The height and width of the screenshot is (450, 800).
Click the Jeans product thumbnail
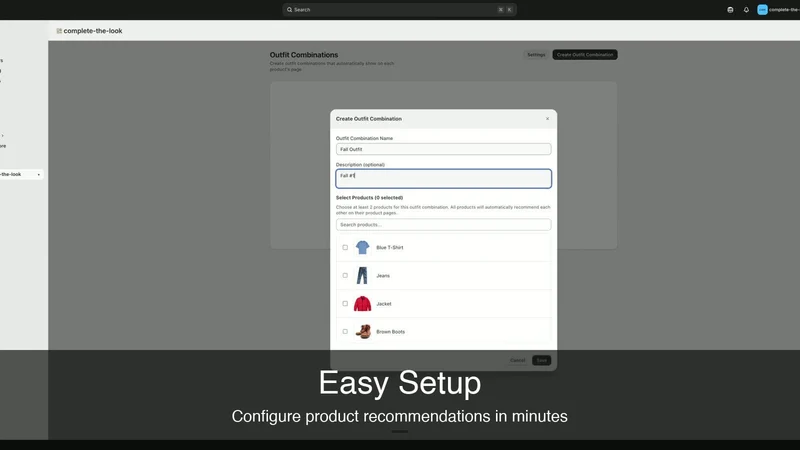click(362, 276)
